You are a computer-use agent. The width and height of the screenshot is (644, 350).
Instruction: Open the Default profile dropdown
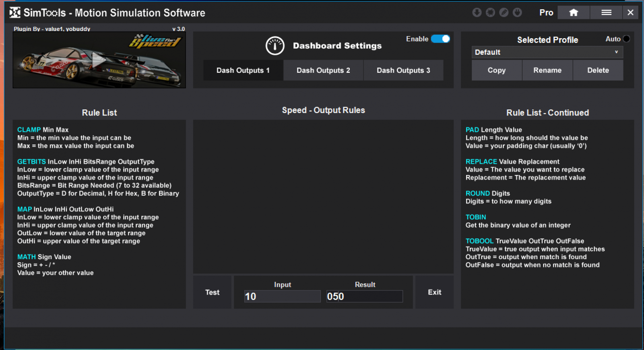(547, 52)
